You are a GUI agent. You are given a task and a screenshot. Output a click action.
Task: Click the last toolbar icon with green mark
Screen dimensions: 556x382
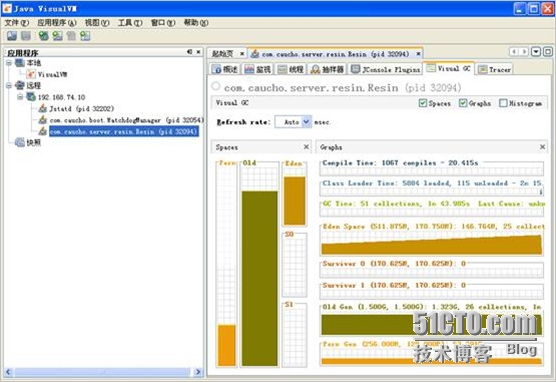[x=85, y=35]
